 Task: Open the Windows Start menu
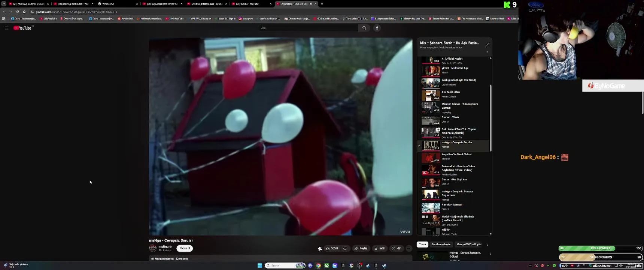[x=260, y=265]
